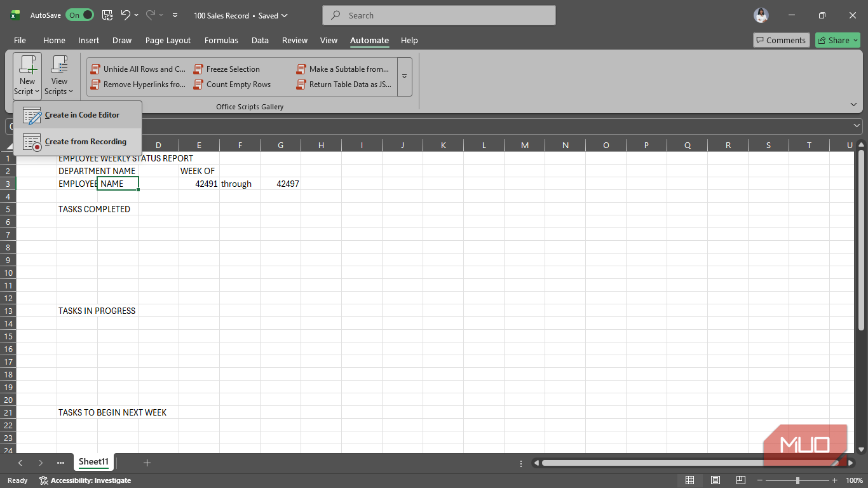Switch to the Review tab

(295, 40)
